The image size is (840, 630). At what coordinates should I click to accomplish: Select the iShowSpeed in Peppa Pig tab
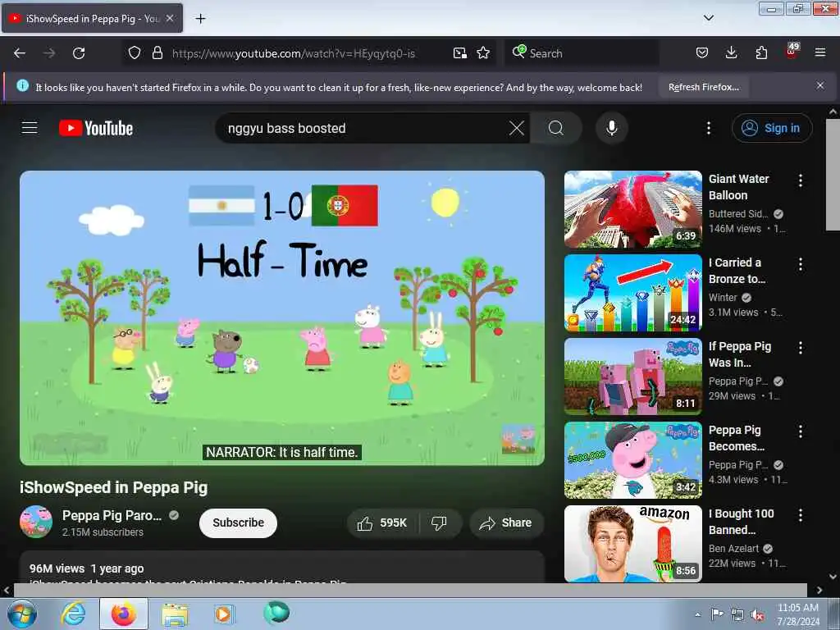tap(92, 19)
